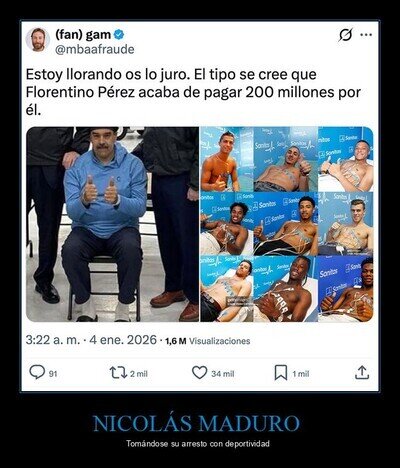
Task: Click the reply speech bubble icon
Action: [x=37, y=372]
